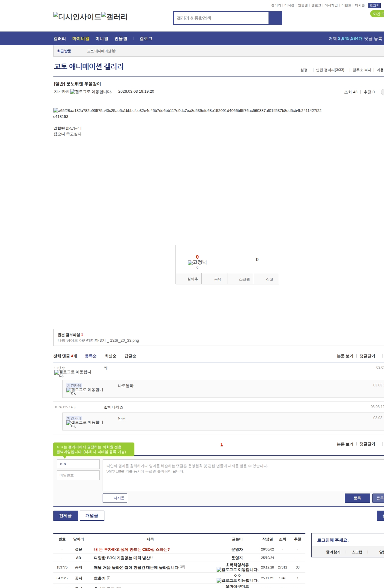Open gallog icon in the 호출기 notice row

[237, 580]
